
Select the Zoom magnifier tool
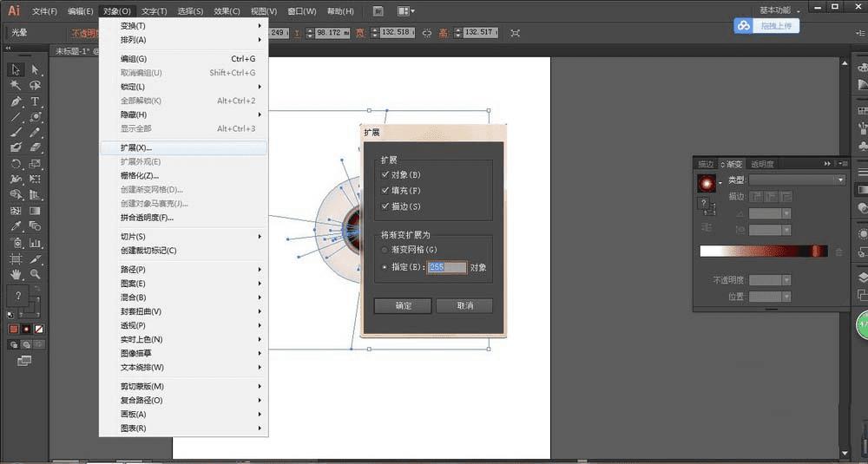coord(36,274)
